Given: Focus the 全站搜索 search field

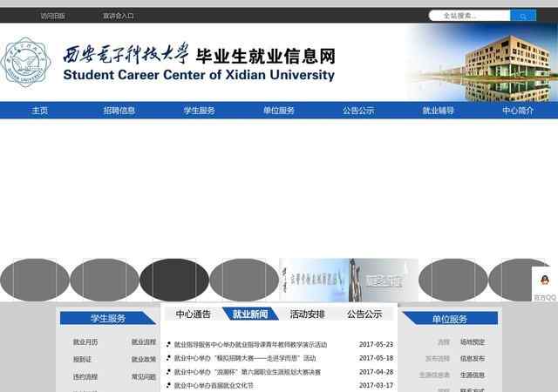Looking at the screenshot, I should click(x=470, y=16).
